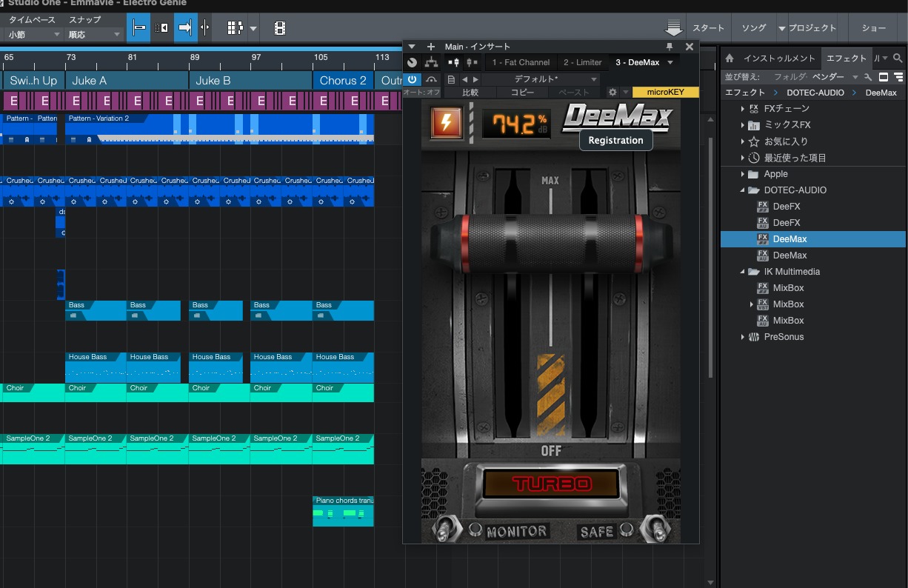The height and width of the screenshot is (588, 908).
Task: Select the highlighted DeeMax effect
Action: (x=813, y=239)
